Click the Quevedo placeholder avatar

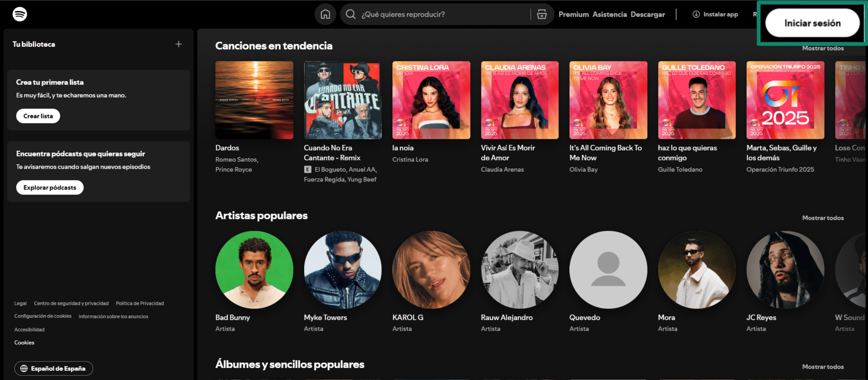point(608,269)
